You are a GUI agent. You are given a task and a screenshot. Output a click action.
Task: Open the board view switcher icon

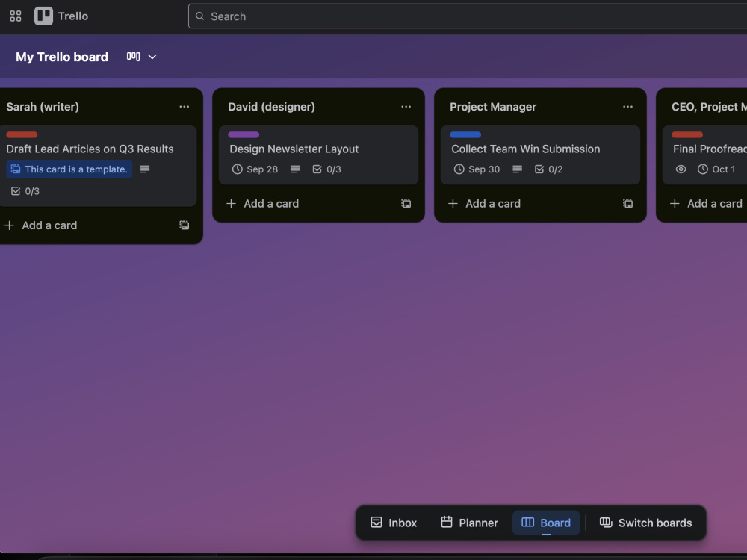134,57
